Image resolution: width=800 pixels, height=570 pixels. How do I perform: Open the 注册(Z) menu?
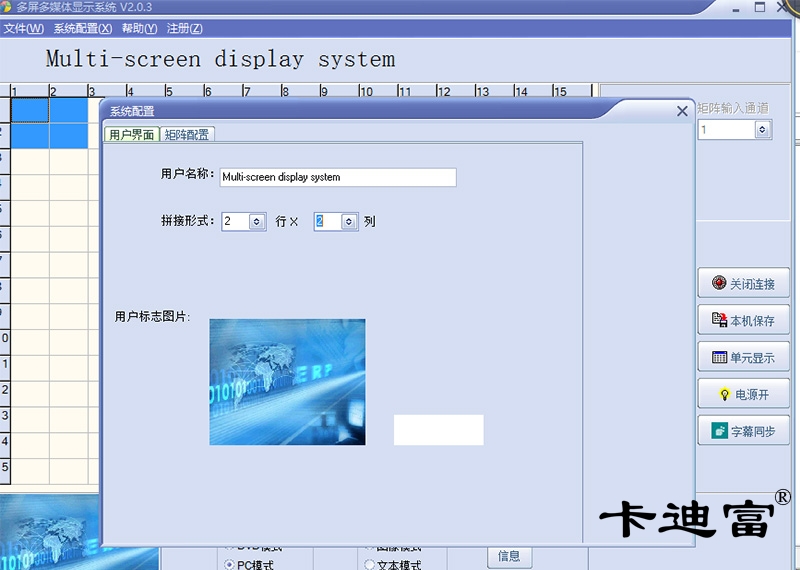(184, 29)
